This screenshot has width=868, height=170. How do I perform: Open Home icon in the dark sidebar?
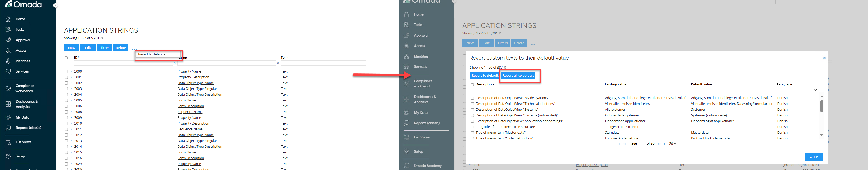point(8,19)
